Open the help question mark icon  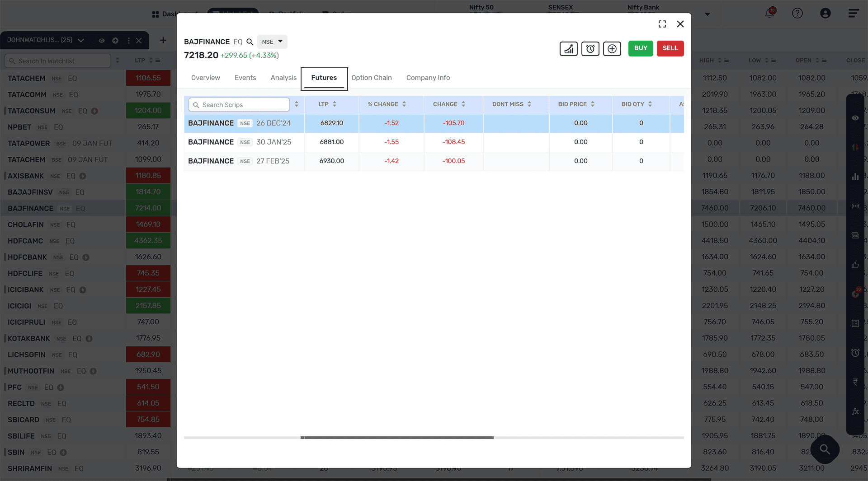pos(797,13)
